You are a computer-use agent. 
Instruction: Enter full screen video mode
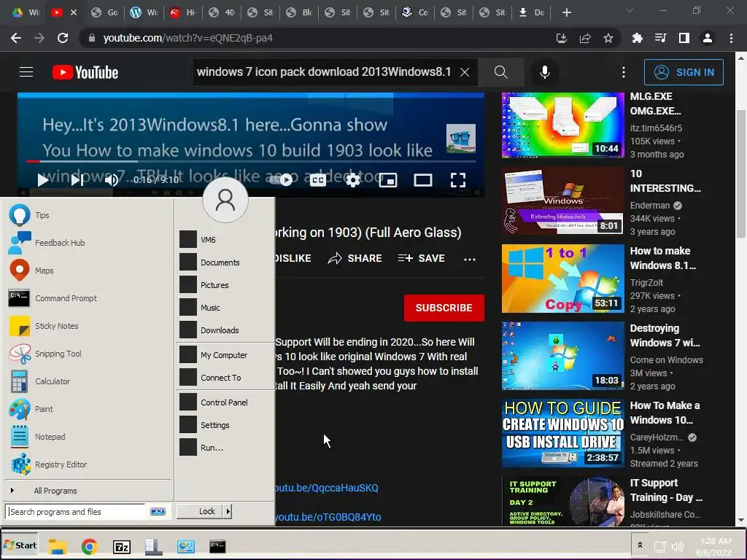tap(458, 180)
